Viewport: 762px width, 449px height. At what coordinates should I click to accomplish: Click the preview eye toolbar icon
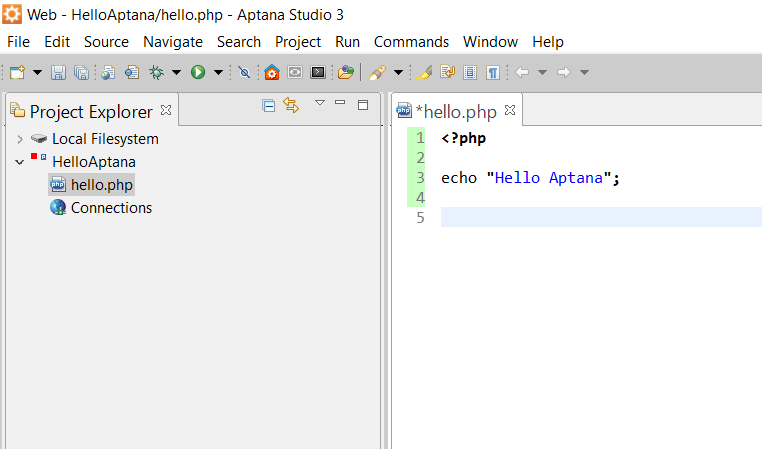click(x=294, y=72)
